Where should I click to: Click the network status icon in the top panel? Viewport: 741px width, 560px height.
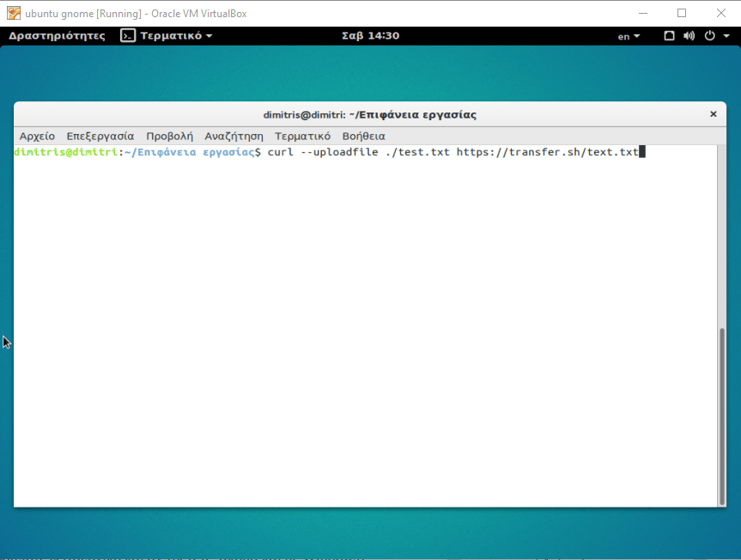pos(670,36)
